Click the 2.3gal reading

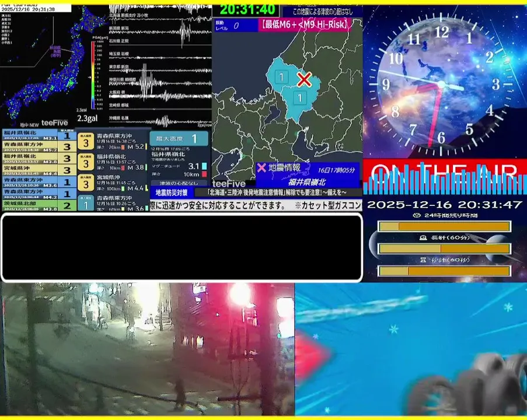pos(87,118)
